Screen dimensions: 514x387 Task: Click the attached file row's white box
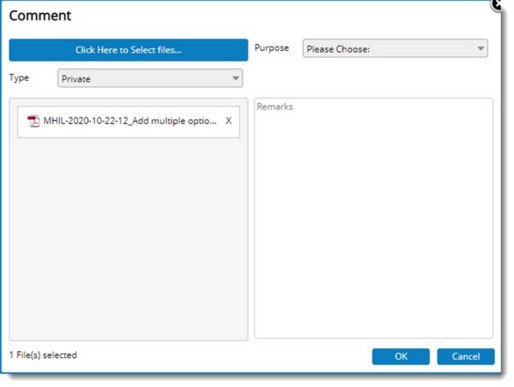coord(128,122)
